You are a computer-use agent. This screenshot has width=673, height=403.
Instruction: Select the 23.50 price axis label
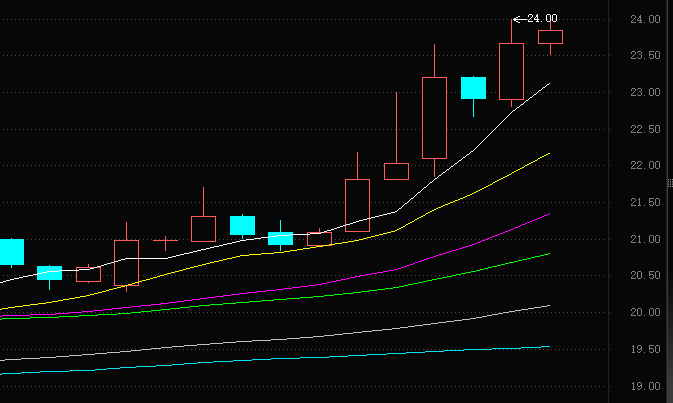pos(645,55)
